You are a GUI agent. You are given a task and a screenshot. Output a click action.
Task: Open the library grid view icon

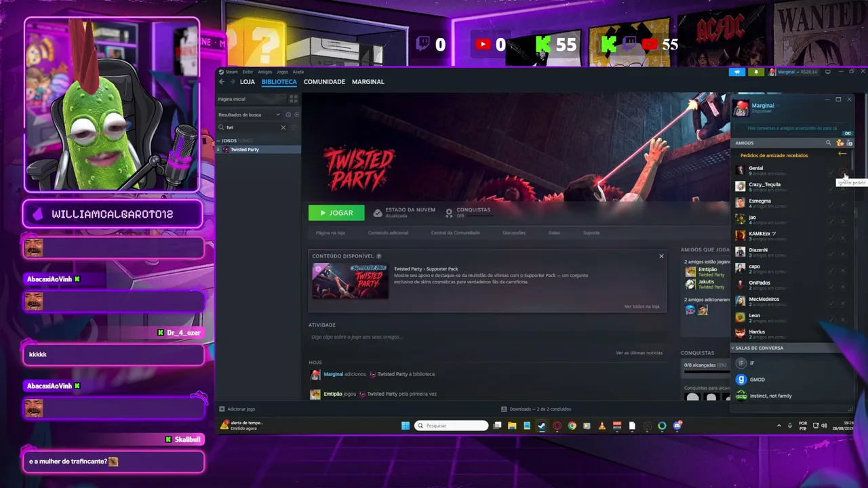pos(294,99)
